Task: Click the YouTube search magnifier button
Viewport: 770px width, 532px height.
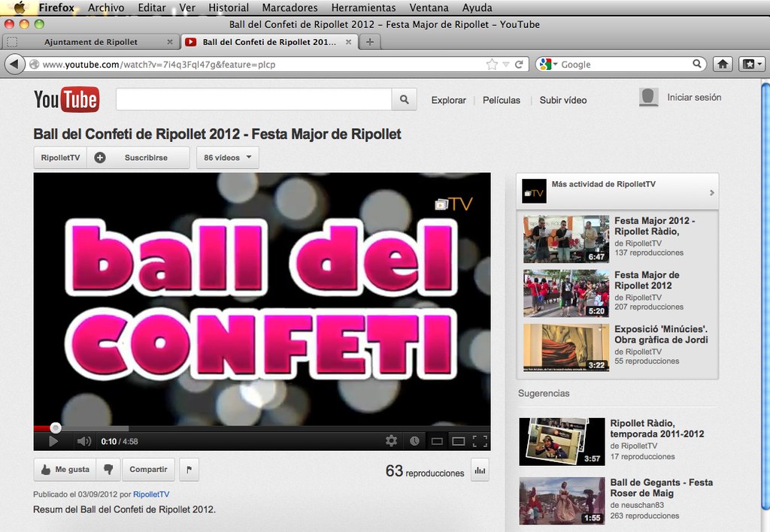Action: 404,99
